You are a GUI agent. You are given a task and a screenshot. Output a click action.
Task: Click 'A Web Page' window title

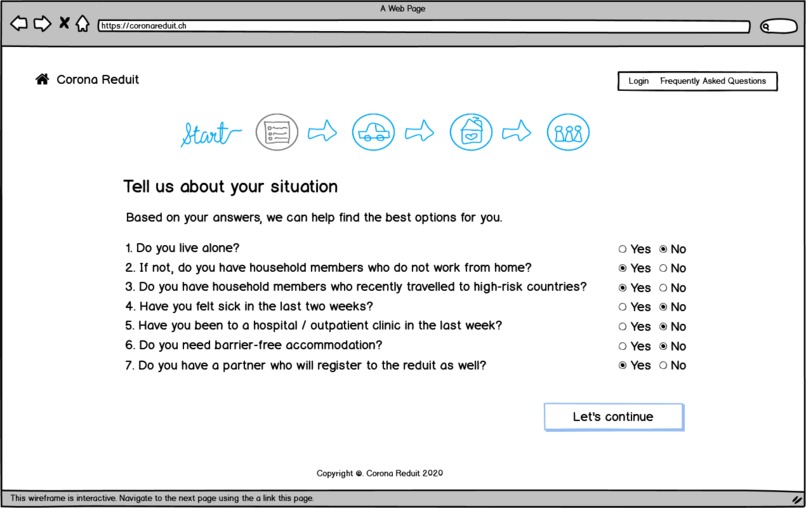point(402,8)
